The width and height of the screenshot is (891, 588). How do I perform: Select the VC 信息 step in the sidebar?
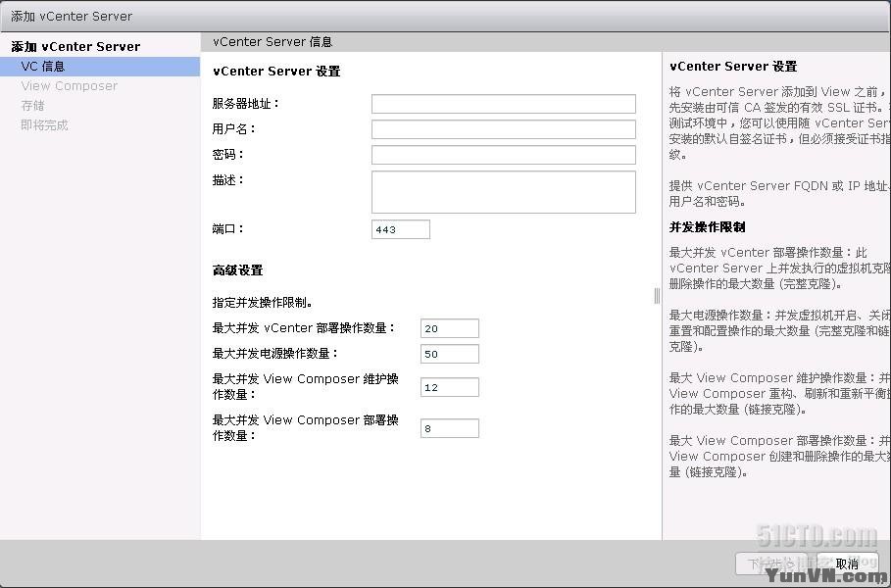(x=99, y=67)
